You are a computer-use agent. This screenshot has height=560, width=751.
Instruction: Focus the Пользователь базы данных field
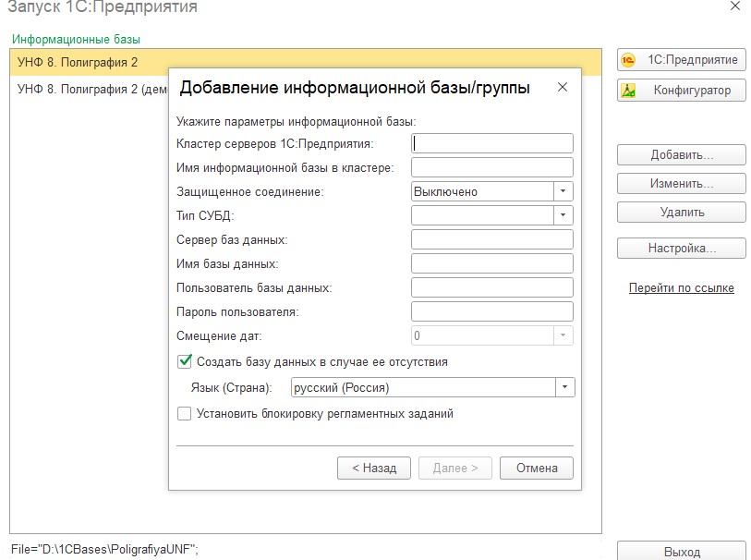tap(491, 287)
